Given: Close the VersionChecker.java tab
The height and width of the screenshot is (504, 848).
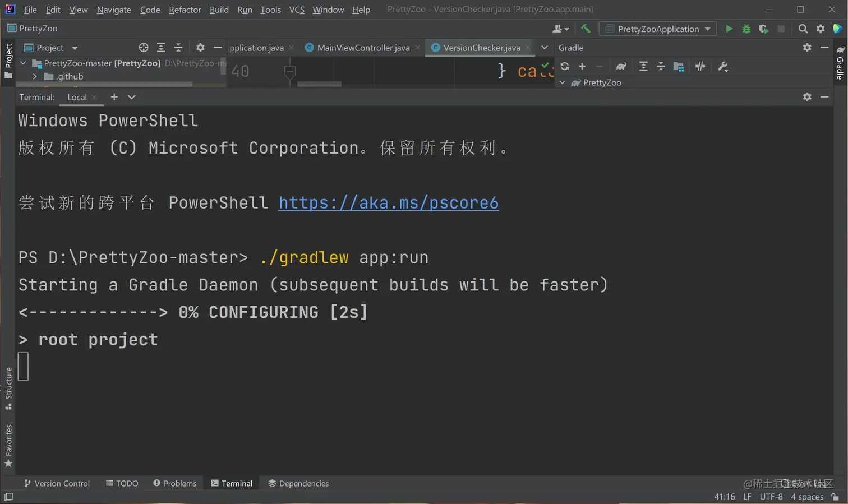Looking at the screenshot, I should pyautogui.click(x=528, y=48).
